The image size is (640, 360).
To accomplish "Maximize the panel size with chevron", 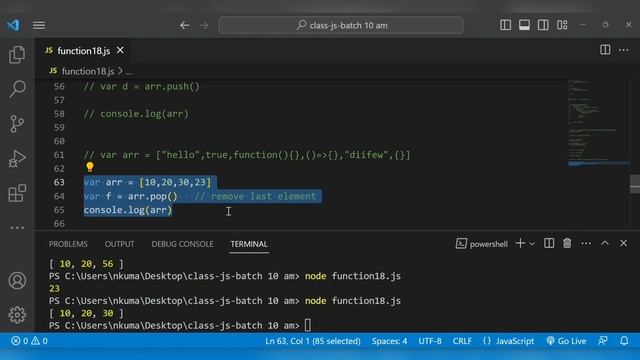I will pos(605,243).
